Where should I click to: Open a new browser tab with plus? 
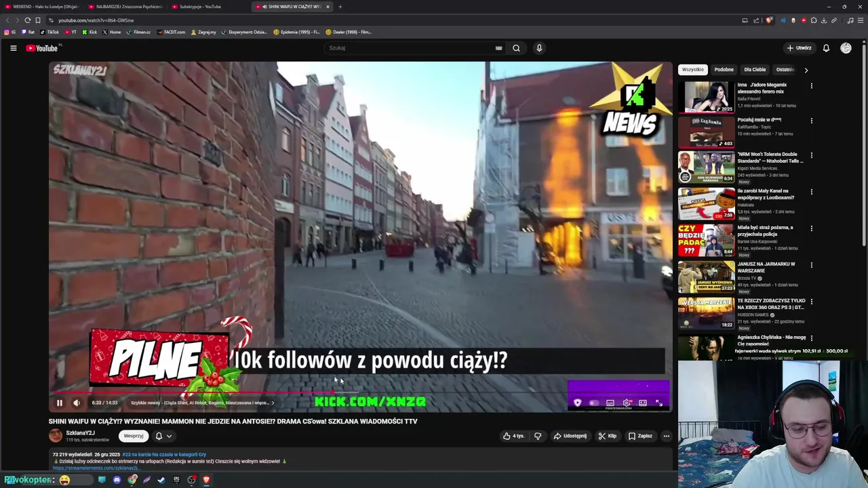click(340, 7)
